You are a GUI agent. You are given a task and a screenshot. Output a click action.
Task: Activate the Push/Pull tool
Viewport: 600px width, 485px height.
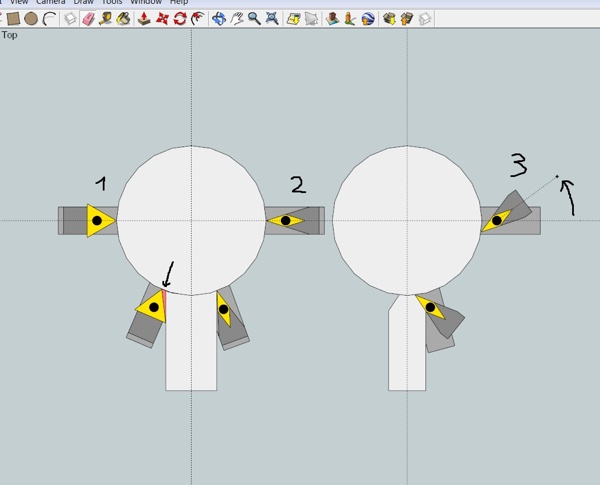coord(144,18)
